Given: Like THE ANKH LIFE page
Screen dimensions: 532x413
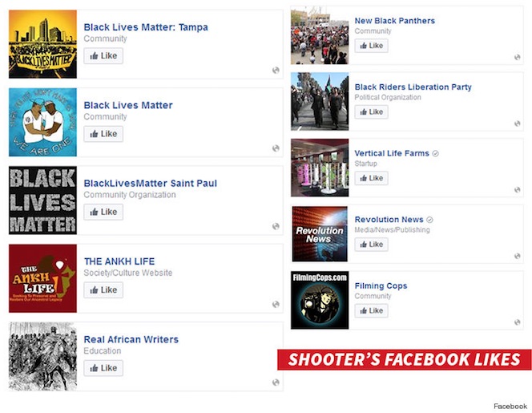Looking at the screenshot, I should [103, 290].
